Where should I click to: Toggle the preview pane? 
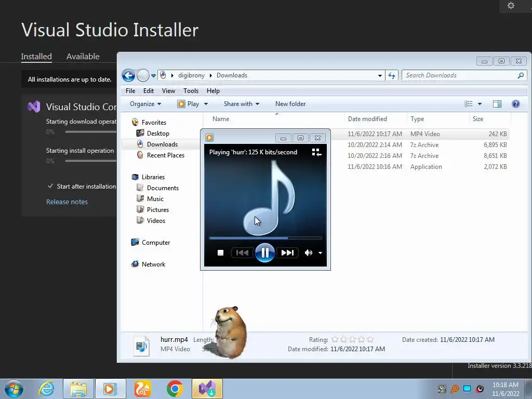[x=497, y=104]
